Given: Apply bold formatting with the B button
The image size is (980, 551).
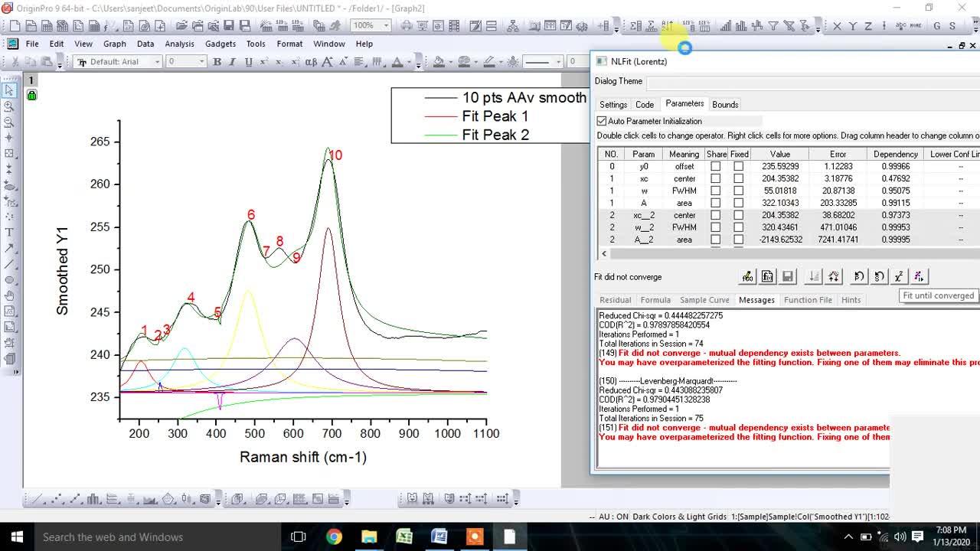Looking at the screenshot, I should (218, 61).
